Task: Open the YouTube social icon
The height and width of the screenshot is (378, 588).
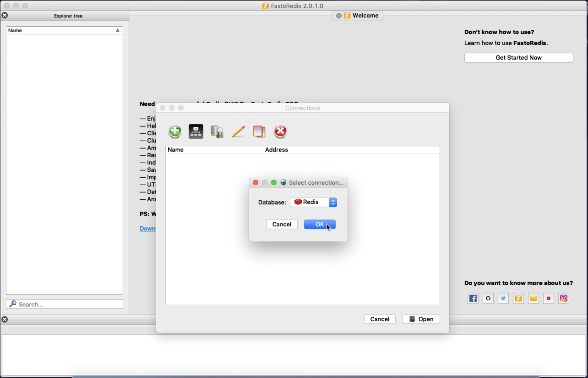Action: (x=549, y=298)
